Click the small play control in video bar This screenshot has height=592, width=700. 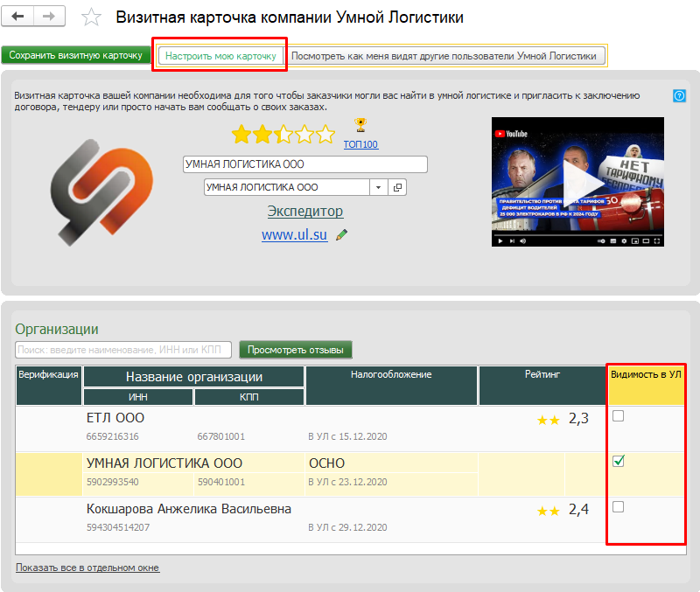(x=500, y=240)
